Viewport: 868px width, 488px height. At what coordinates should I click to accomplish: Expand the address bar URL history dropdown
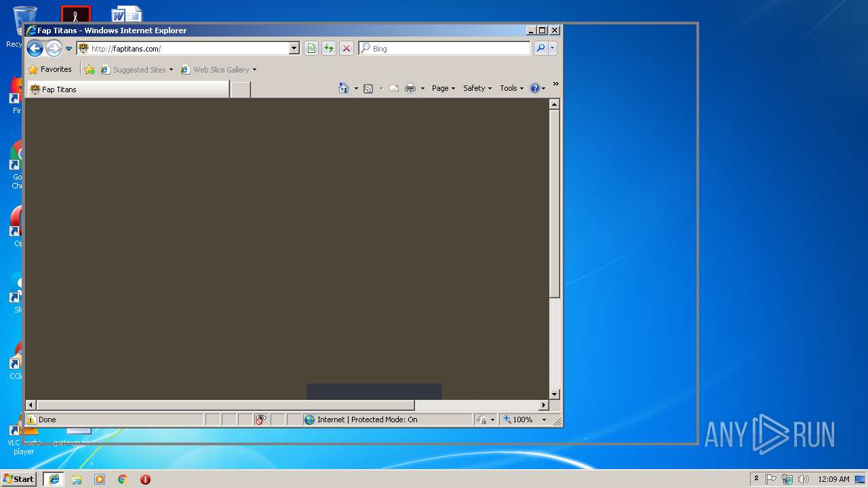click(294, 48)
